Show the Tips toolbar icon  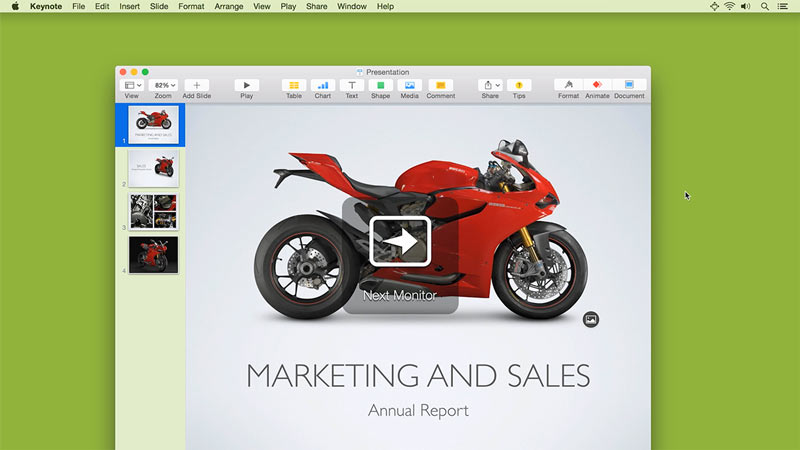point(519,85)
